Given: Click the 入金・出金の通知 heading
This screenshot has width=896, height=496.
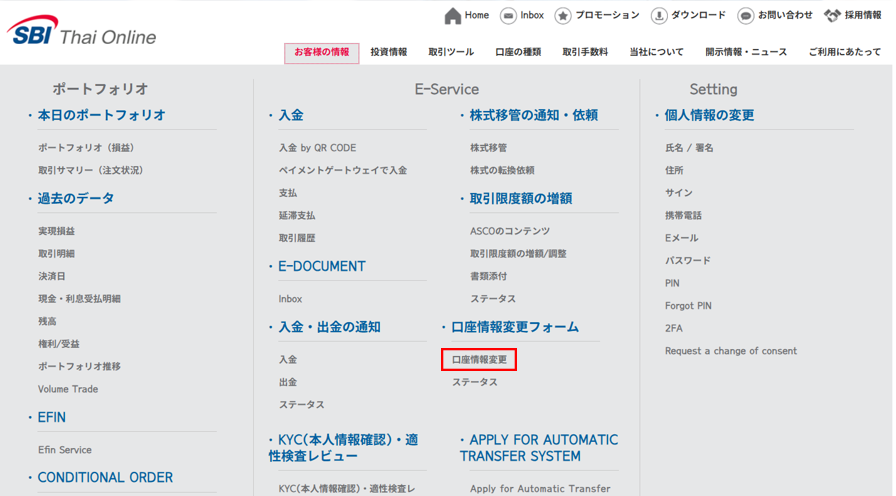Looking at the screenshot, I should 329,327.
